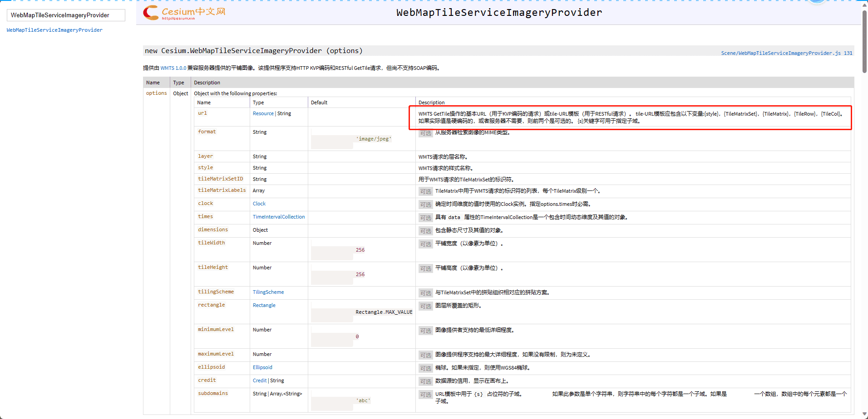Click the 可选 badge in clock row
The image size is (868, 419).
426,205
